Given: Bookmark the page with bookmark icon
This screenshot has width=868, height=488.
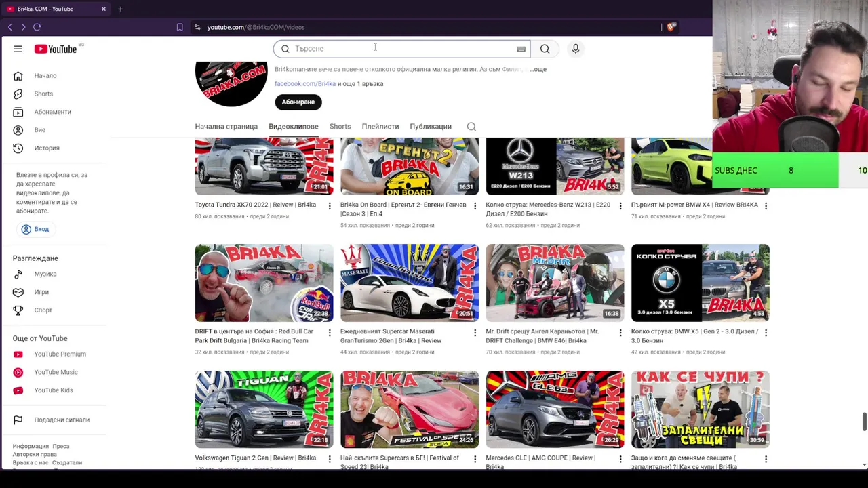Looking at the screenshot, I should tap(180, 27).
